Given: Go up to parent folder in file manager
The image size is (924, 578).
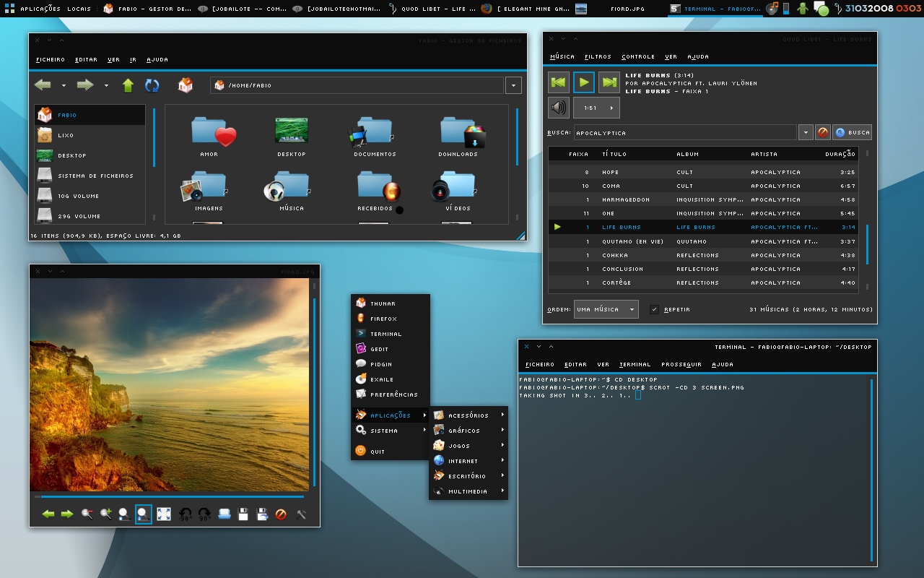Looking at the screenshot, I should pyautogui.click(x=128, y=85).
